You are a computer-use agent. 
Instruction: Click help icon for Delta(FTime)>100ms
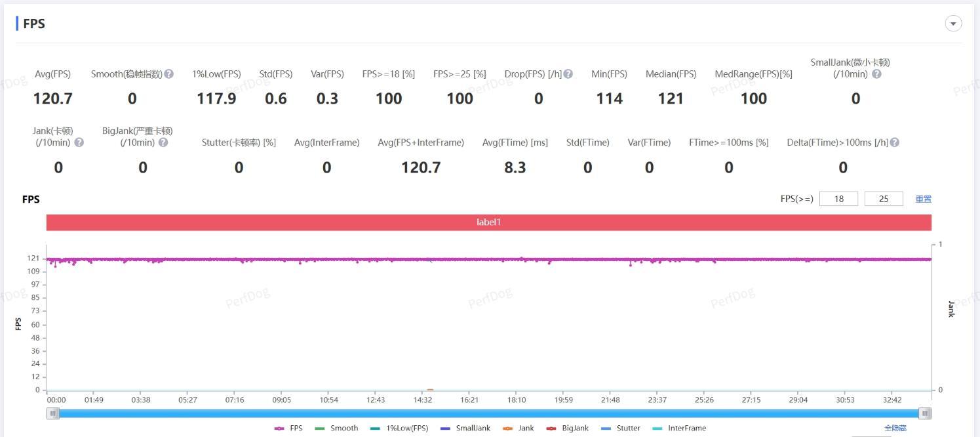pos(895,142)
